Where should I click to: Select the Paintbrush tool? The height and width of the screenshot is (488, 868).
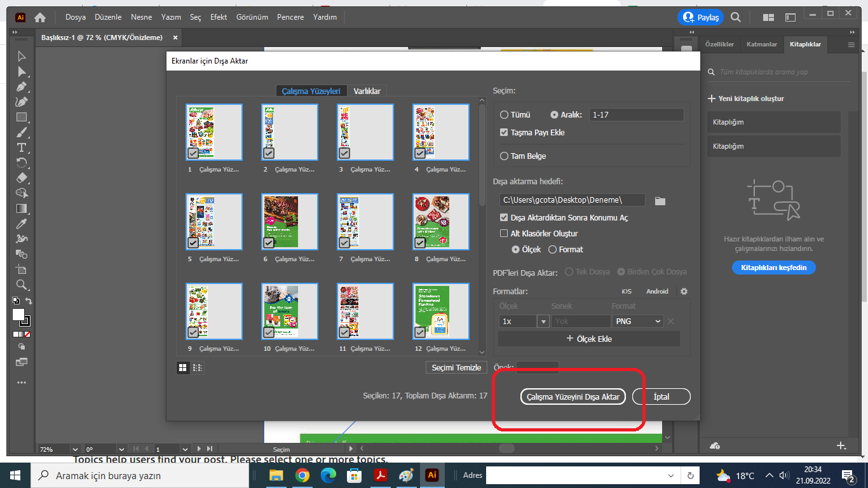(x=21, y=132)
